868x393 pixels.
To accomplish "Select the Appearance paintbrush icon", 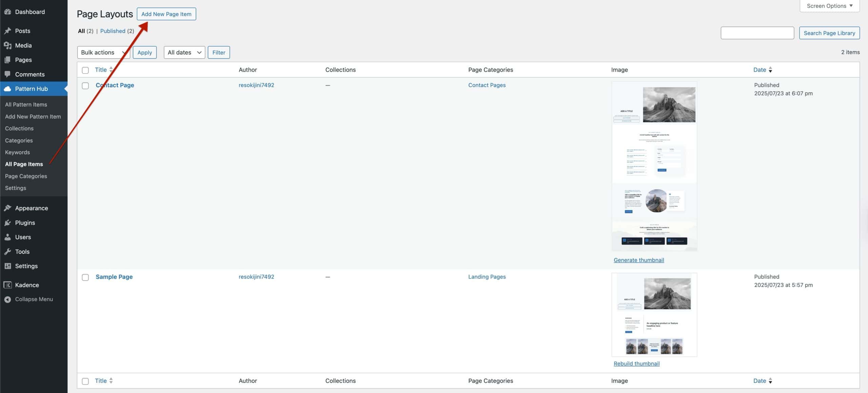I will click(8, 208).
